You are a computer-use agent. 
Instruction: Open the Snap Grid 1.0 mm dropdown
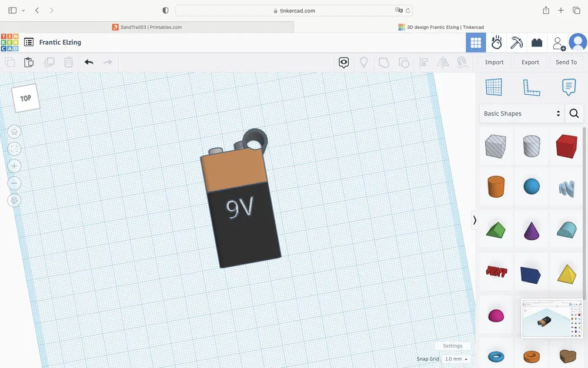(x=456, y=359)
